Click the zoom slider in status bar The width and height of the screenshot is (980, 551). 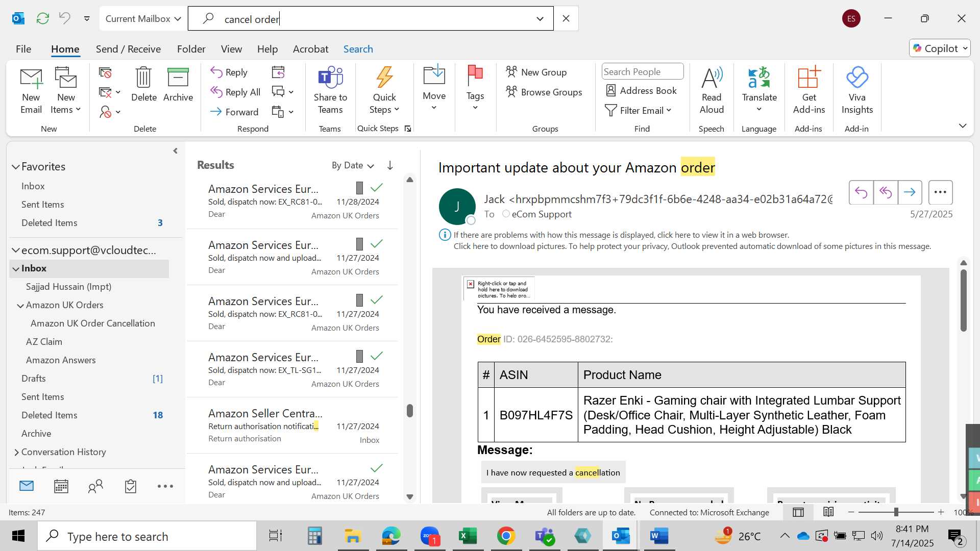pyautogui.click(x=896, y=512)
